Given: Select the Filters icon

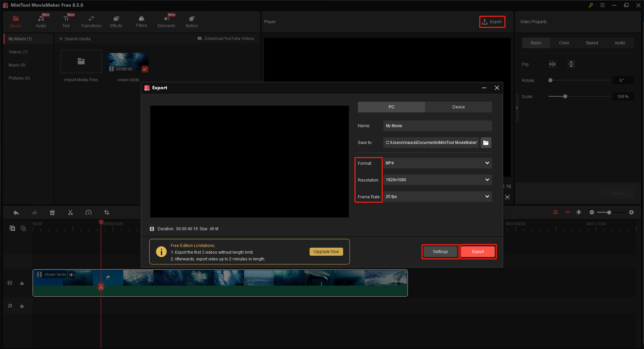Looking at the screenshot, I should pyautogui.click(x=141, y=21).
